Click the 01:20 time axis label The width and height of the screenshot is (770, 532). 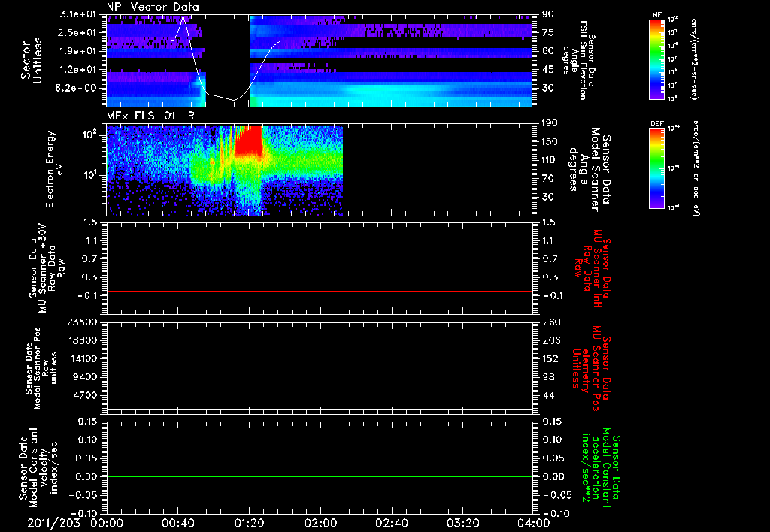249,523
